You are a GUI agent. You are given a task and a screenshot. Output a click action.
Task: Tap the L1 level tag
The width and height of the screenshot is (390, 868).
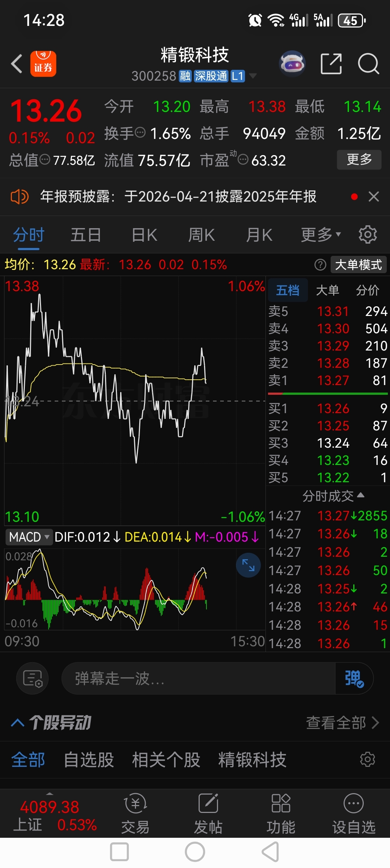point(237,76)
